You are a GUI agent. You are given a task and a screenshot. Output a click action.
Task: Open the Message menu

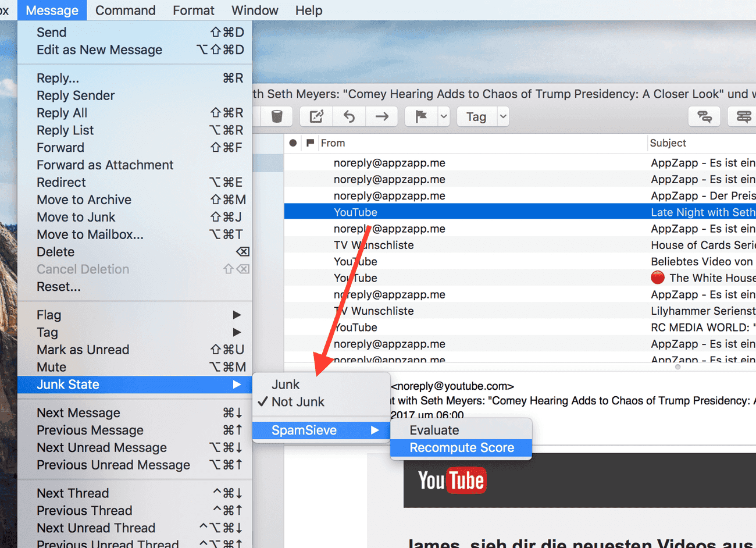(x=52, y=10)
